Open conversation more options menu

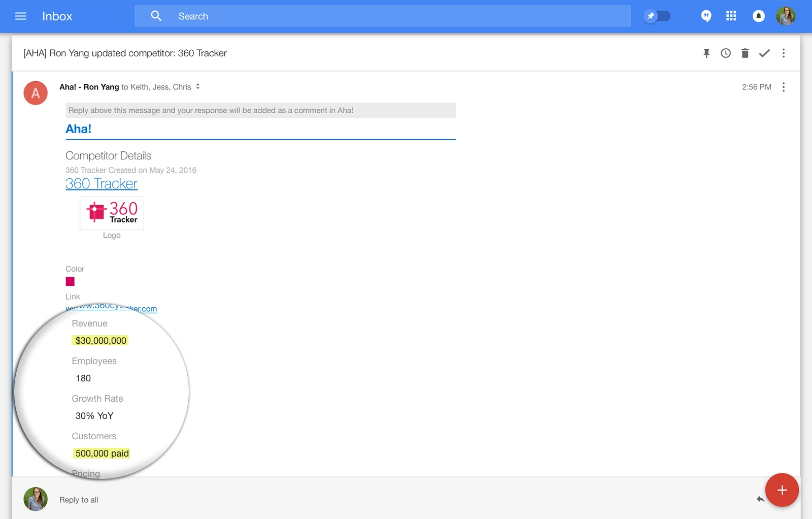pyautogui.click(x=784, y=53)
